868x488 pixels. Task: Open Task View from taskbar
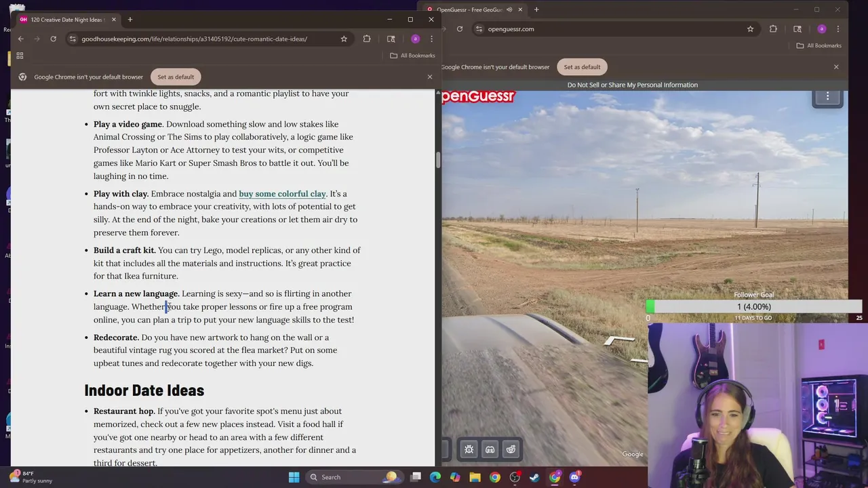[416, 477]
